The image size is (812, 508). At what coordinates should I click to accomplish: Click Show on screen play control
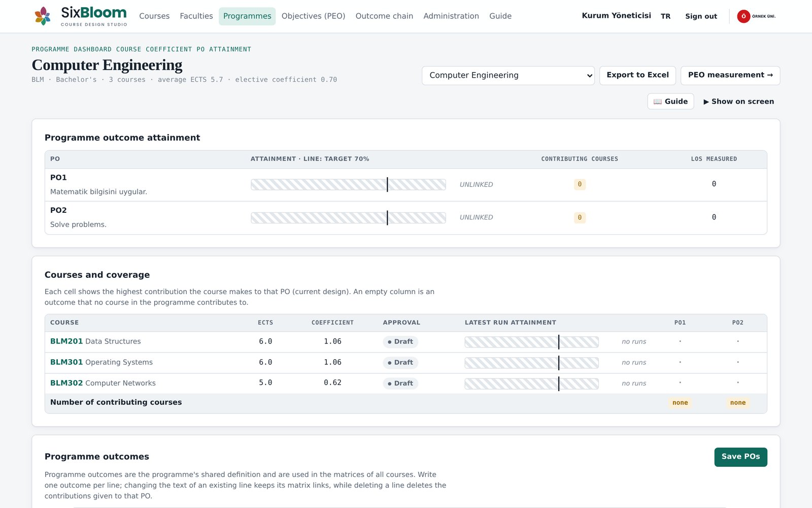(738, 102)
